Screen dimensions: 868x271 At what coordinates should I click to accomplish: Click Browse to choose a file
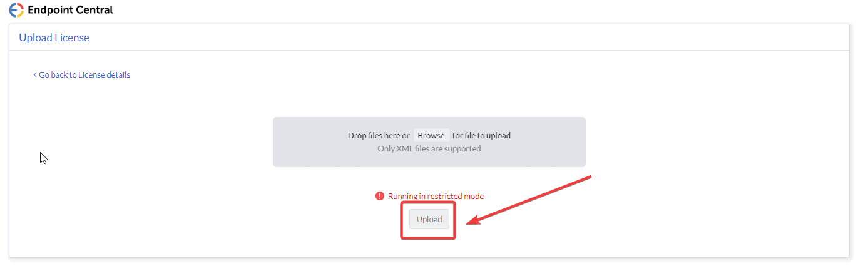431,135
